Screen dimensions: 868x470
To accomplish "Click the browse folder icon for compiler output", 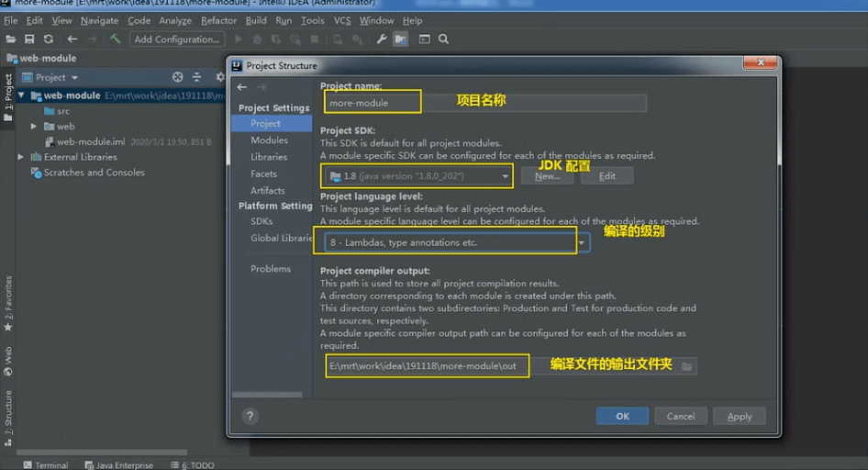I will click(x=686, y=365).
